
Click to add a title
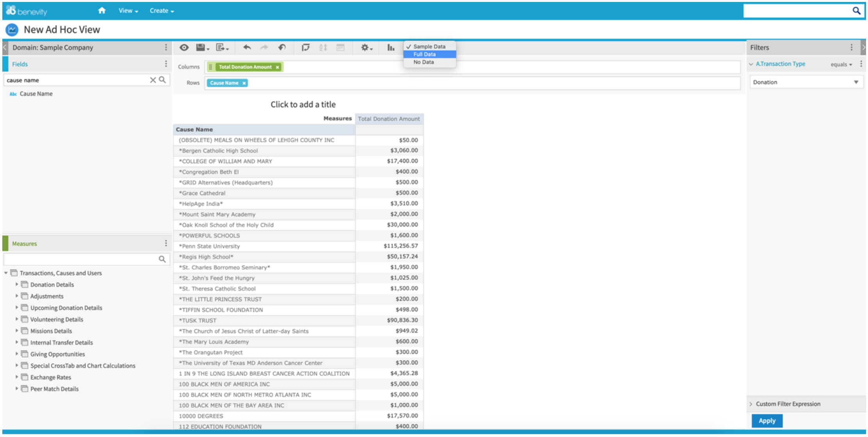[x=303, y=105]
